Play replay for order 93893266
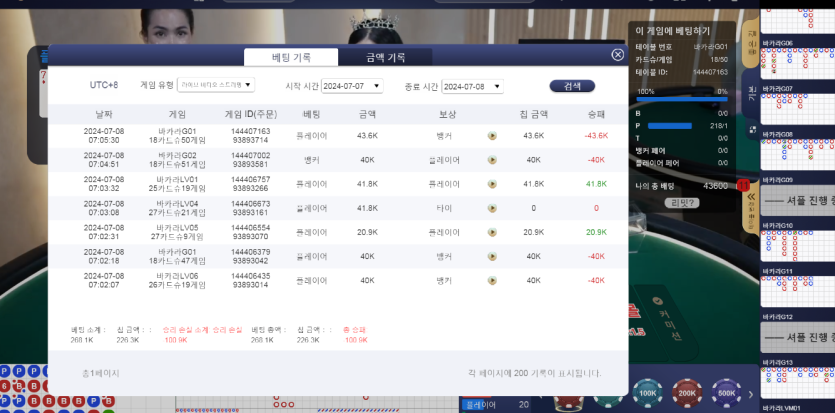Image resolution: width=835 pixels, height=413 pixels. pos(492,184)
